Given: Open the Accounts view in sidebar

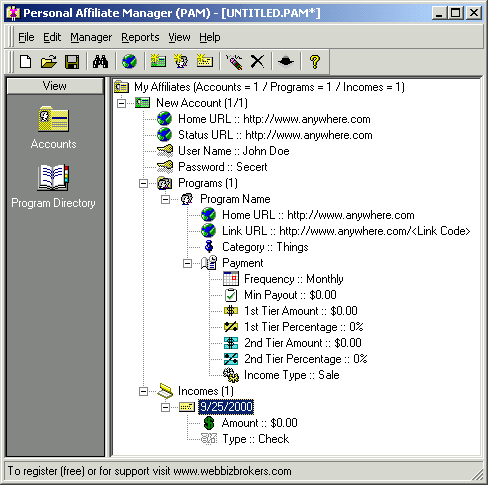Looking at the screenshot, I should click(x=53, y=128).
